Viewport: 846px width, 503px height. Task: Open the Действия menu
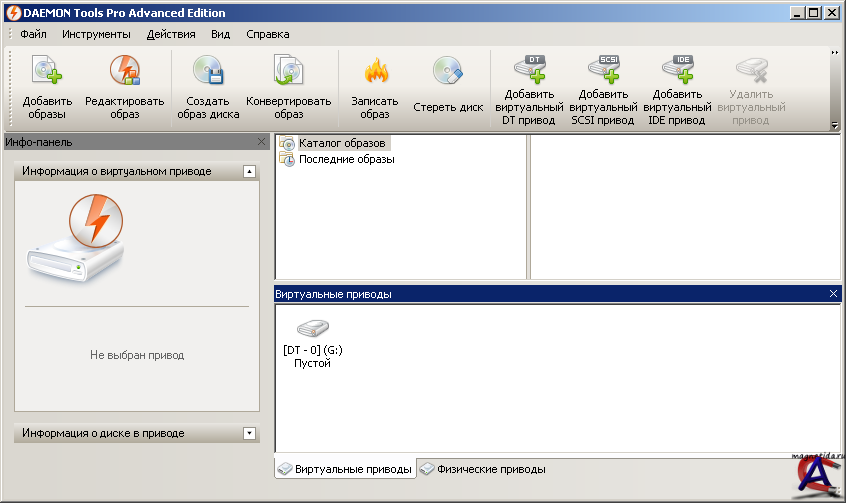(171, 34)
